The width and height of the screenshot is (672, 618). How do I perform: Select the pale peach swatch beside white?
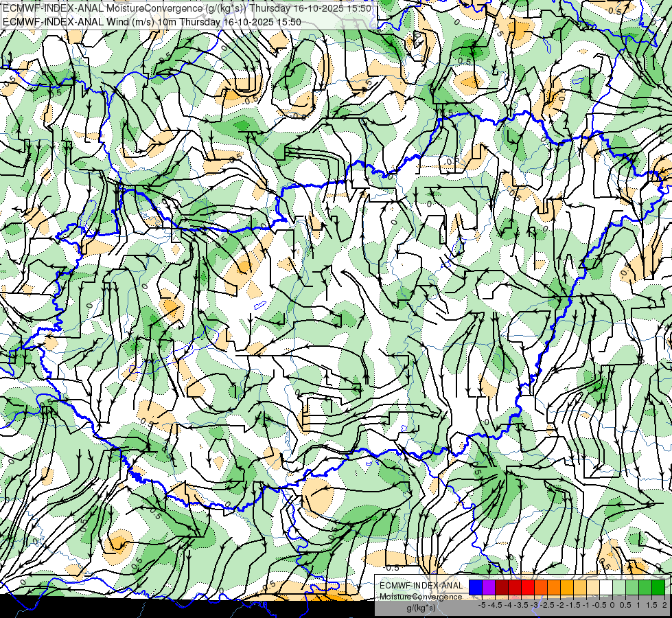click(x=593, y=587)
